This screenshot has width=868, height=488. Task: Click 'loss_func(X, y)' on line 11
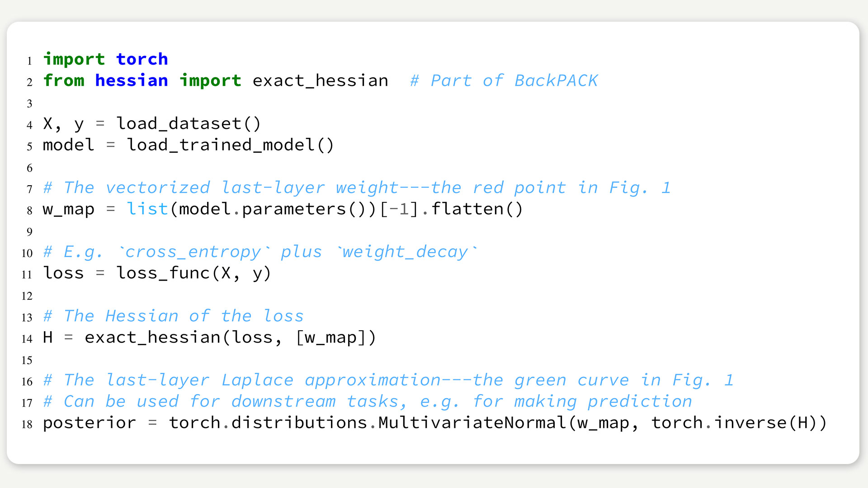[x=194, y=273]
